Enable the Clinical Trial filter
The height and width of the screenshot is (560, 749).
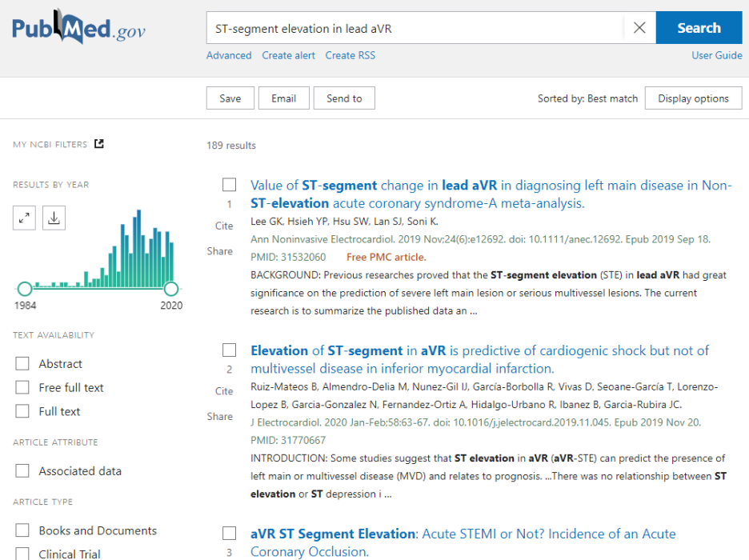(22, 554)
